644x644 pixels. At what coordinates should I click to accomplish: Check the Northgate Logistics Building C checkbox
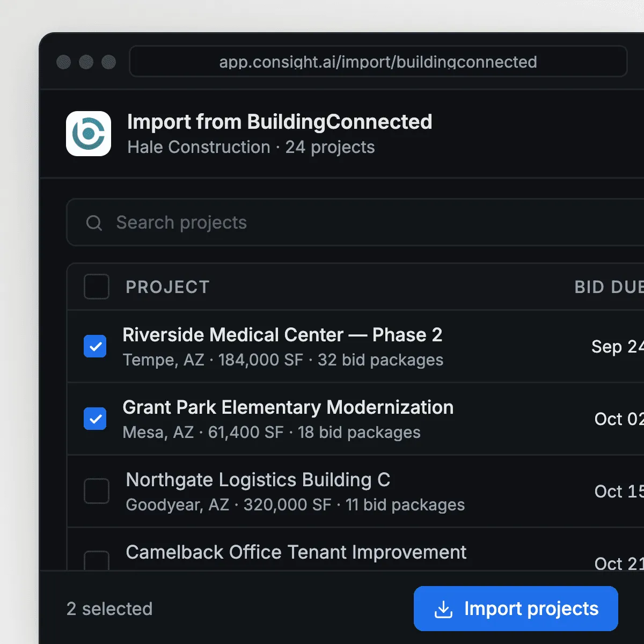pyautogui.click(x=97, y=491)
